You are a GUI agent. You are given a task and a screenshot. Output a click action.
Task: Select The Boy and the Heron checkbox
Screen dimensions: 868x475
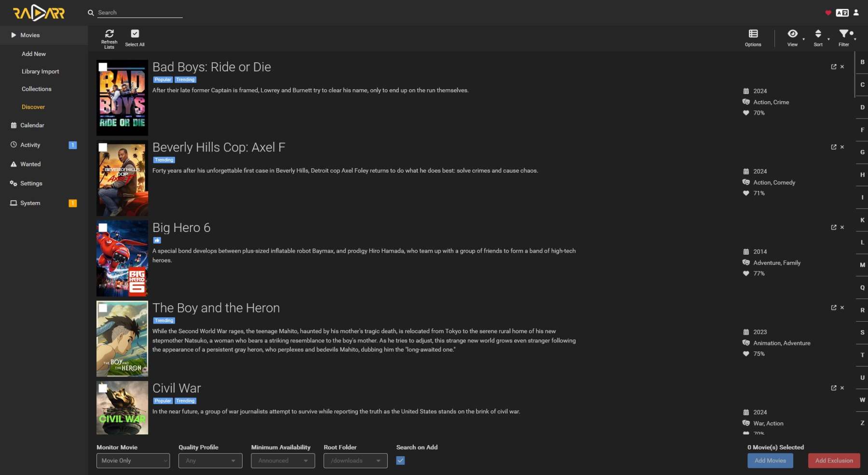point(103,308)
